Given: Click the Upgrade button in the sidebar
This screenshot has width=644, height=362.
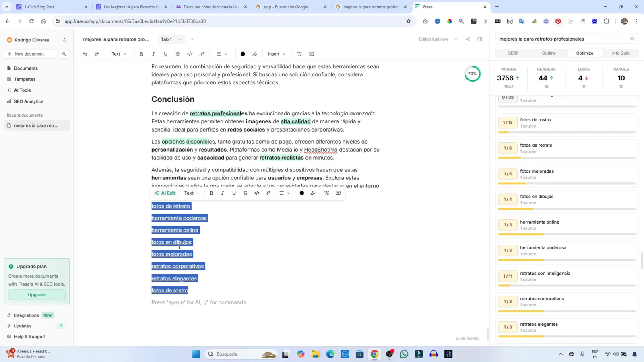Looking at the screenshot, I should pyautogui.click(x=37, y=294).
